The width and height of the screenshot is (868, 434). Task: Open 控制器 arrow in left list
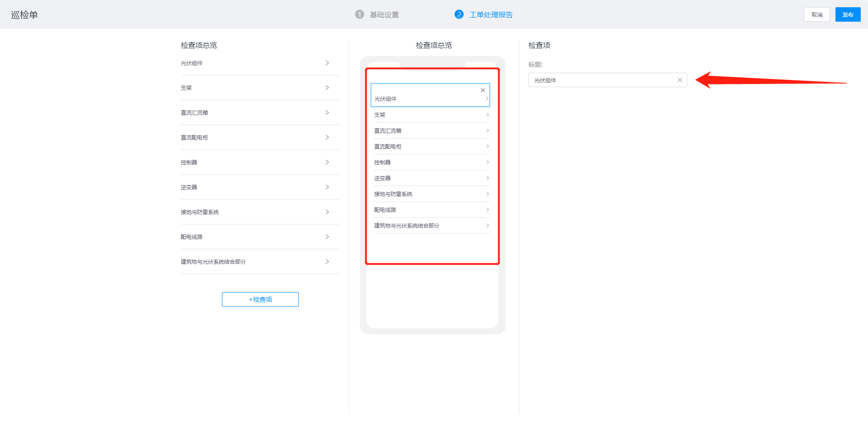click(x=327, y=162)
